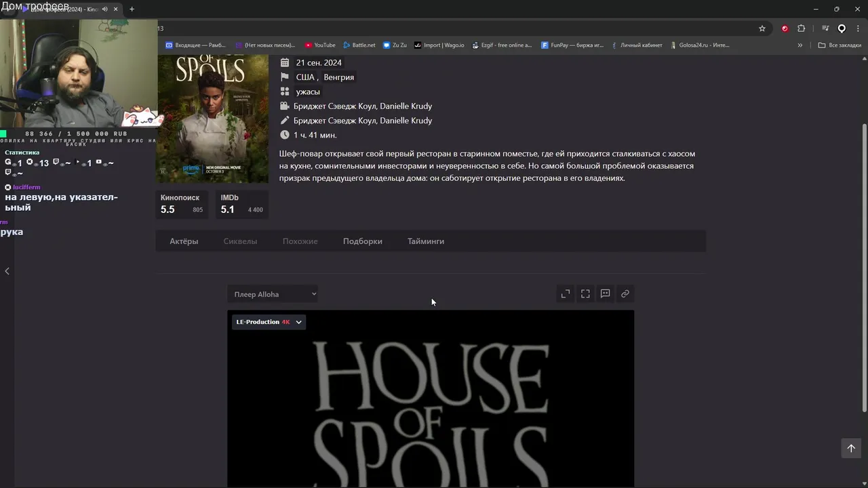Mute the tab via speaker icon
Image resolution: width=868 pixels, height=488 pixels.
coord(104,9)
